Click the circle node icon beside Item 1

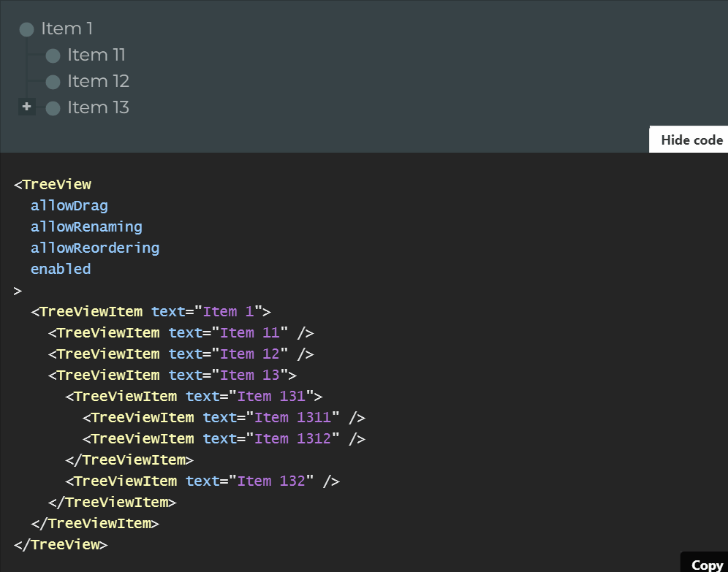(26, 29)
